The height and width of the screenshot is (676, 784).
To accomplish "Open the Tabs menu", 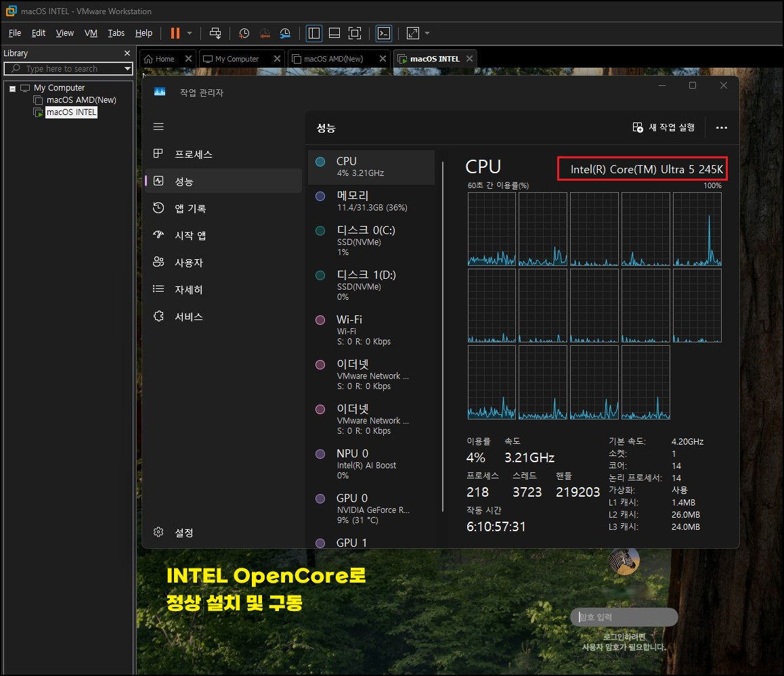I will (116, 33).
